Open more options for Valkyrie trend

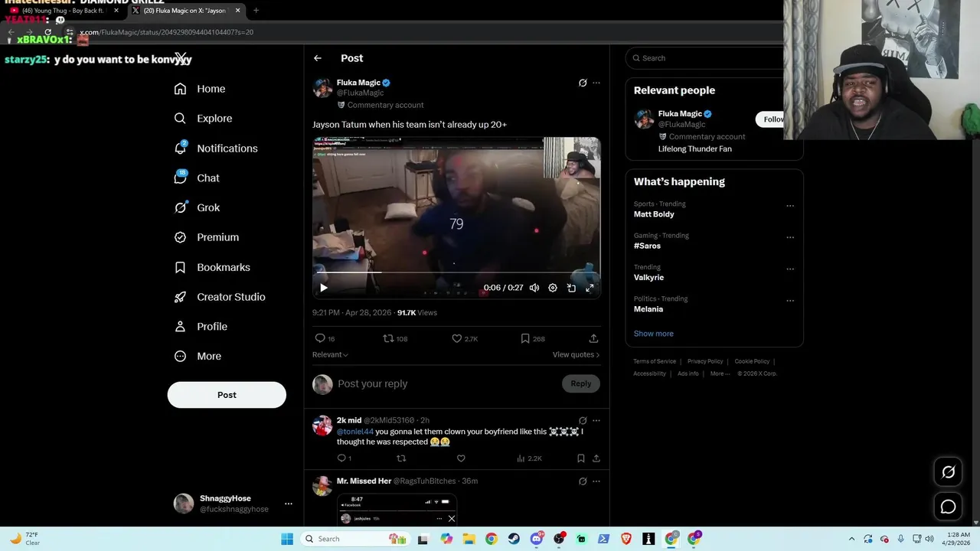[790, 269]
